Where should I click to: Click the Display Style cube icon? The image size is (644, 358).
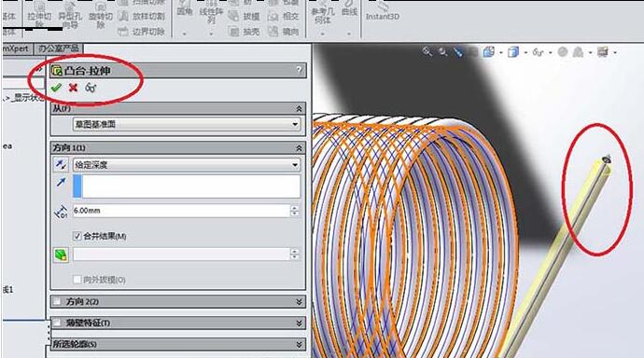513,52
